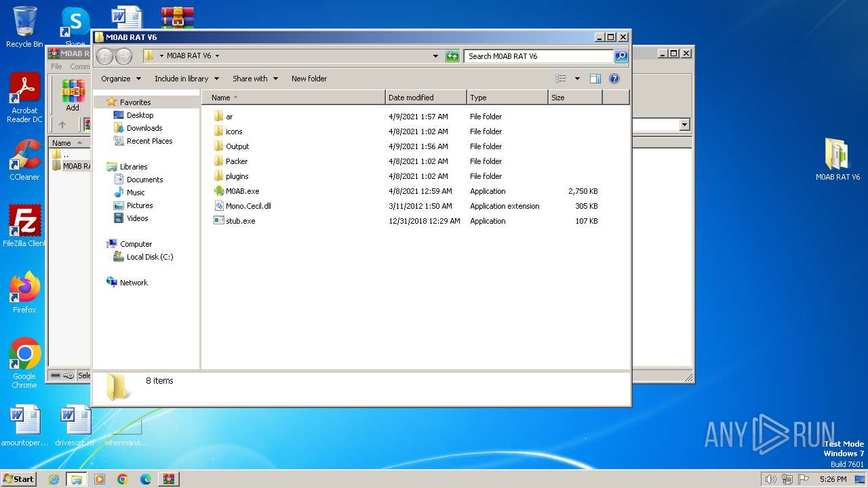
Task: Click the Explorer Forward navigation button
Action: [x=123, y=56]
